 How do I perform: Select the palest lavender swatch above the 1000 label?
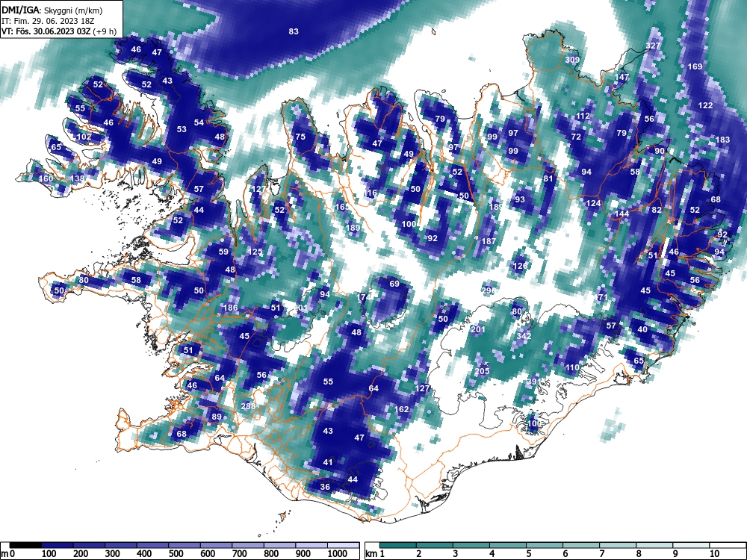(343, 545)
